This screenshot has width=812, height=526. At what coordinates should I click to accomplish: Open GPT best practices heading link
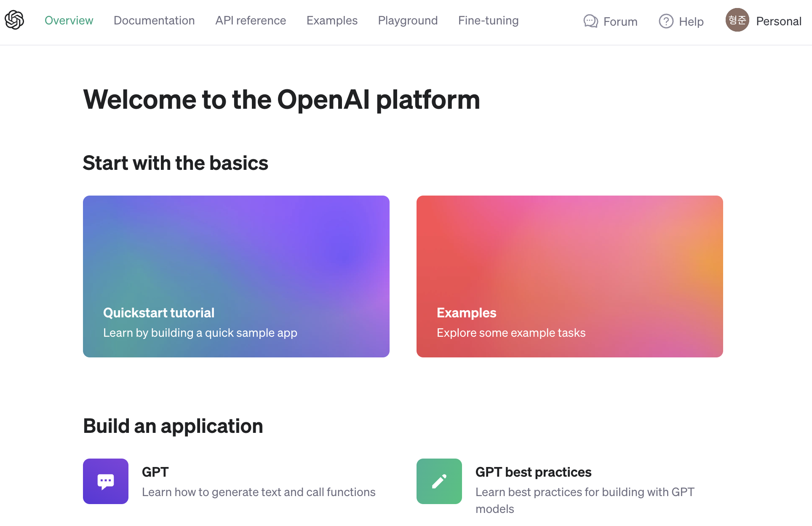[x=533, y=472]
